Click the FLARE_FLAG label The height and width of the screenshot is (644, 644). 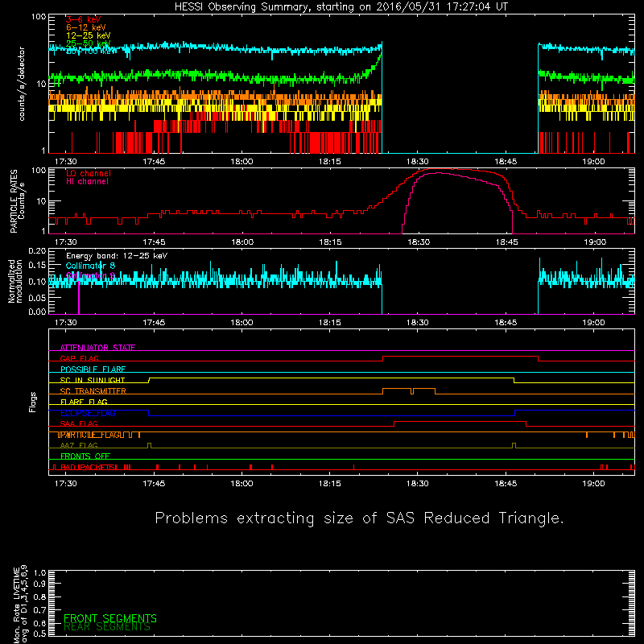[84, 402]
